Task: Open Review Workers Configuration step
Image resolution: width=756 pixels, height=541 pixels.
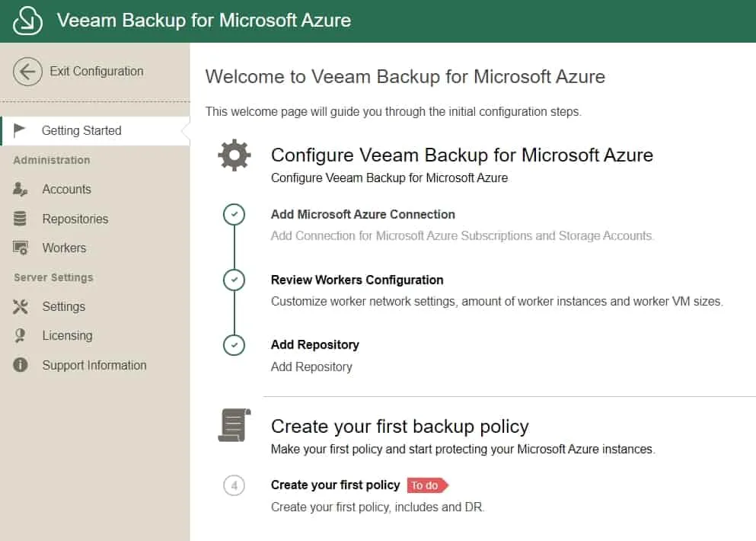Action: pos(357,280)
